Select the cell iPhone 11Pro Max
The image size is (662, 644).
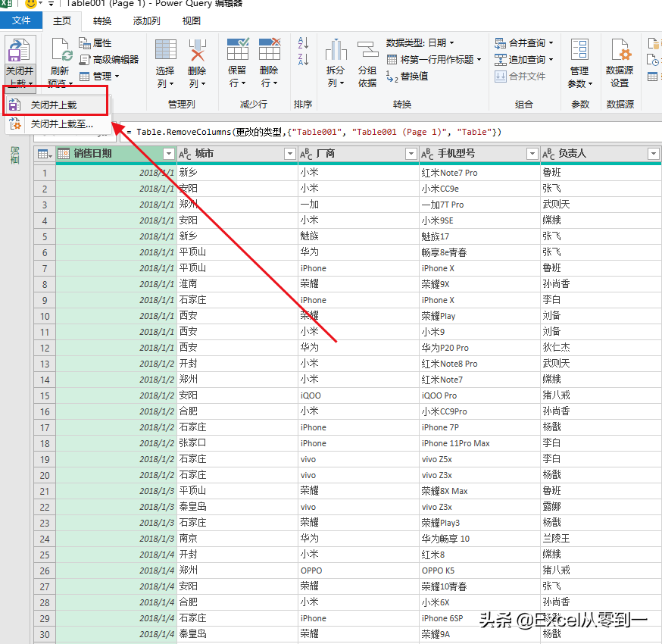pos(479,443)
